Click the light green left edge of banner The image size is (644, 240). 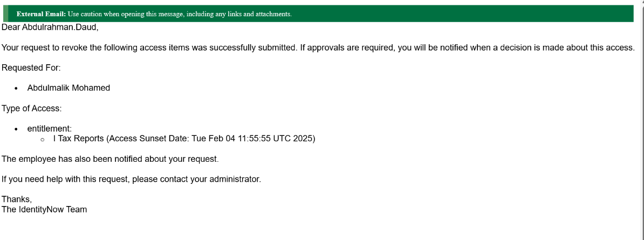coord(6,14)
